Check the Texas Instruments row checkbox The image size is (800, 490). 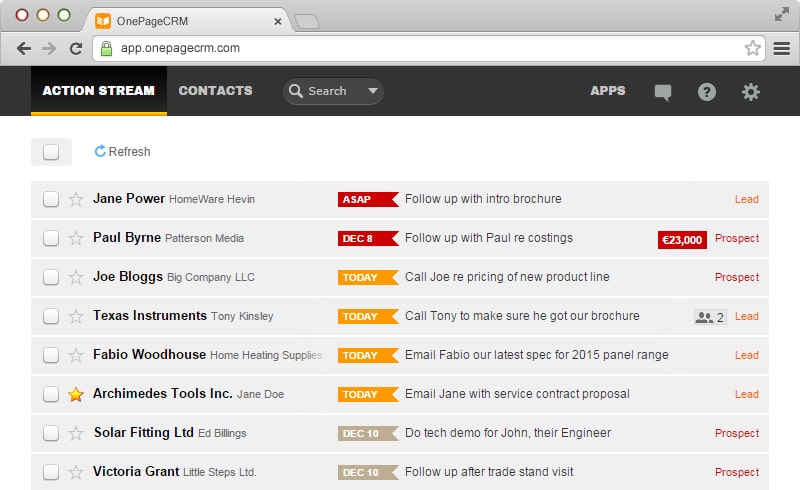click(x=51, y=316)
